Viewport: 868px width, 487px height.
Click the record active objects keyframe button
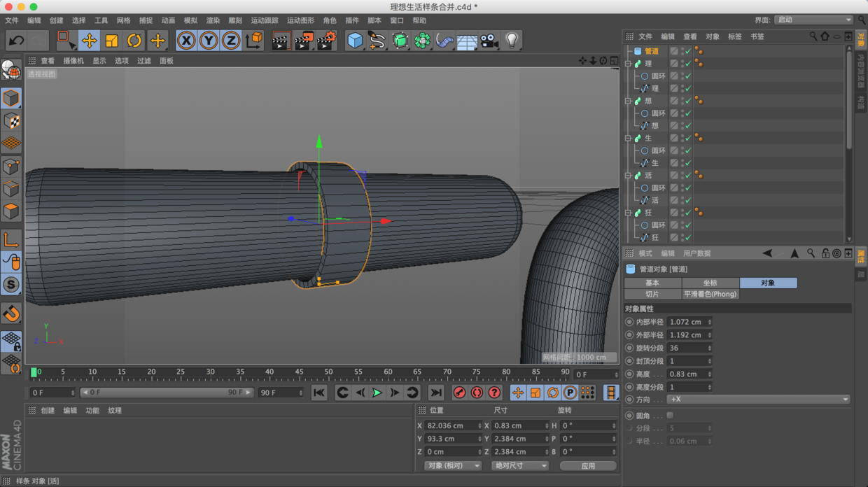pyautogui.click(x=459, y=393)
